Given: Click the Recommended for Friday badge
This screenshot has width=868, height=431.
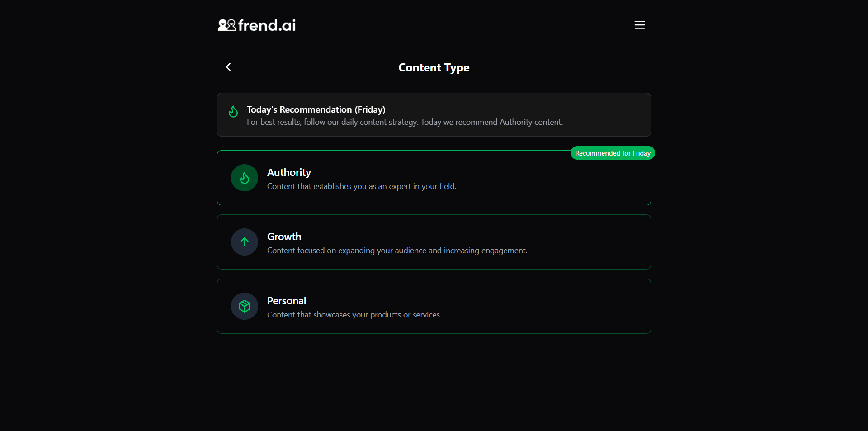Looking at the screenshot, I should (x=613, y=153).
